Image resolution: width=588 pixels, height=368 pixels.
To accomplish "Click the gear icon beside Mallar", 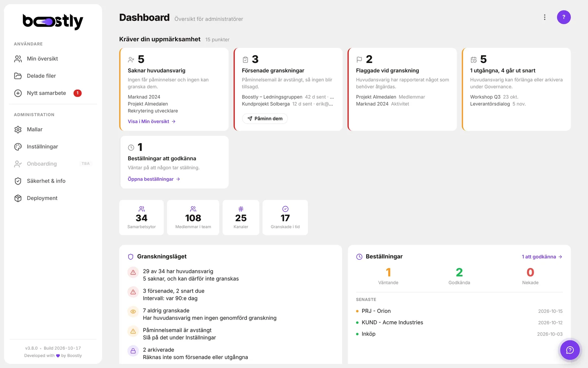I will (x=18, y=130).
